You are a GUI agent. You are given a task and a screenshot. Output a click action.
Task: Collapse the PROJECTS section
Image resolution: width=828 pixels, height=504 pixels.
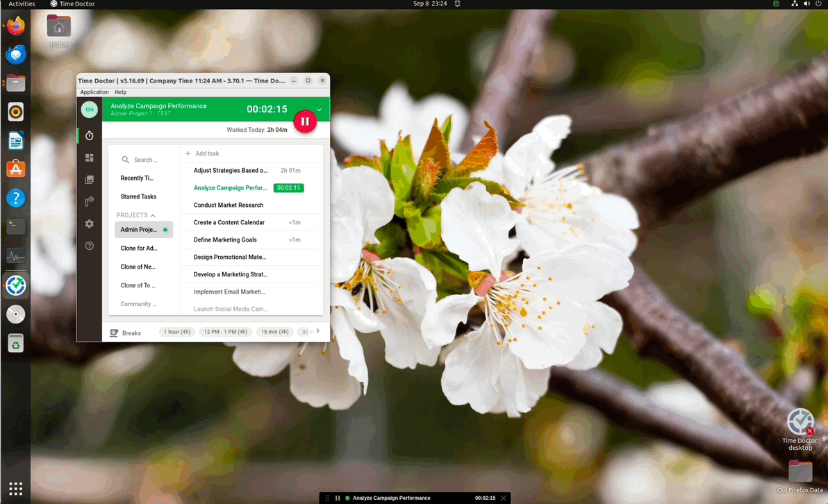[x=135, y=215]
